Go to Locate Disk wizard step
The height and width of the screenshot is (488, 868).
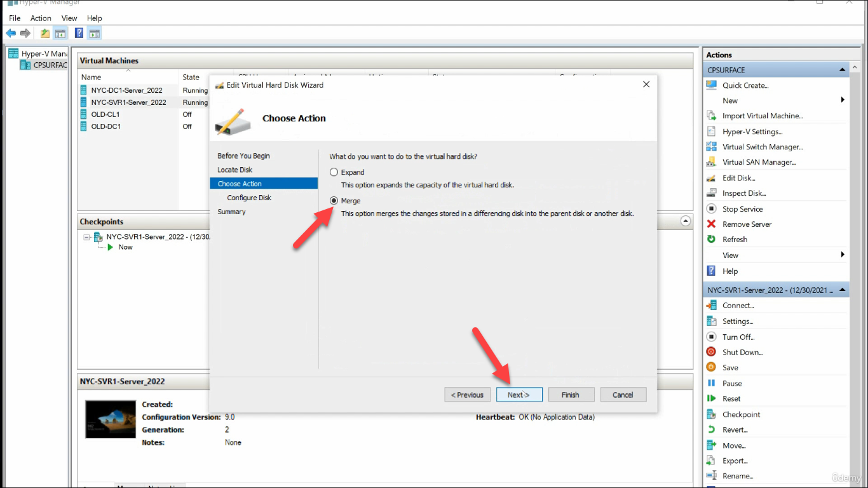coord(235,170)
